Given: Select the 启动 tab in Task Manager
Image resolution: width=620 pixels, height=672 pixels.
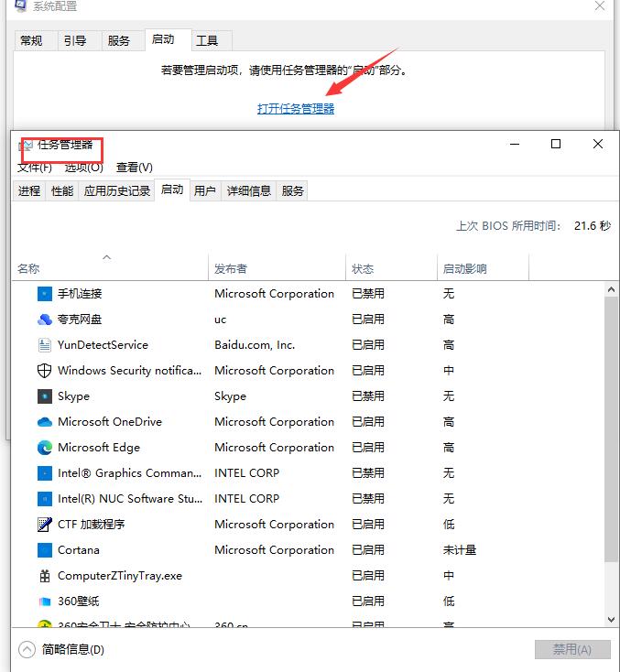Looking at the screenshot, I should [x=172, y=190].
